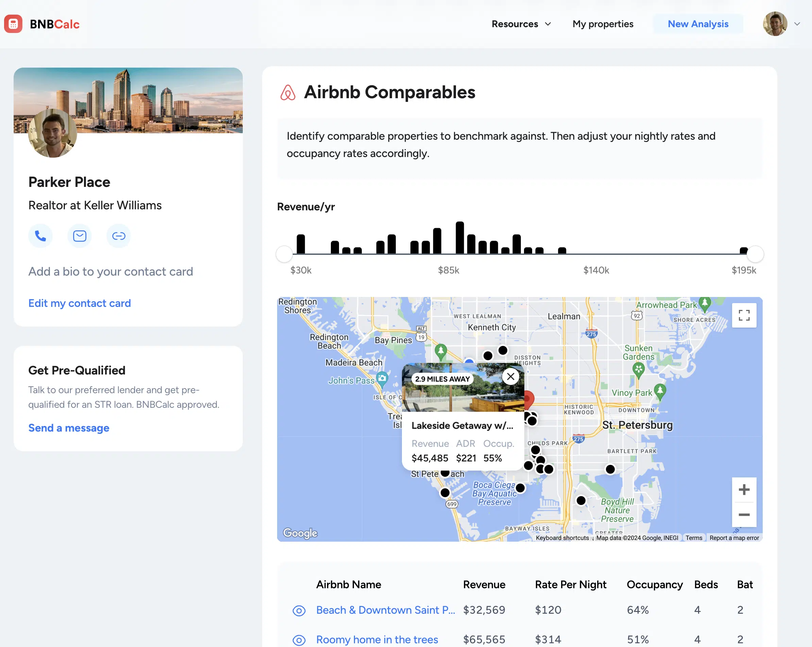Viewport: 812px width, 647px height.
Task: Open My properties page
Action: [x=603, y=24]
